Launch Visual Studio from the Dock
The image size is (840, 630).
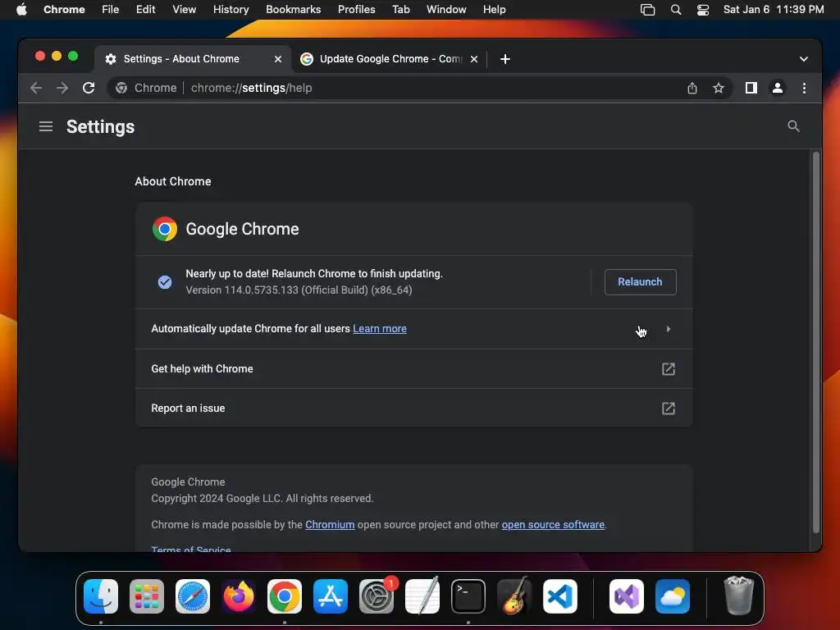pos(627,596)
